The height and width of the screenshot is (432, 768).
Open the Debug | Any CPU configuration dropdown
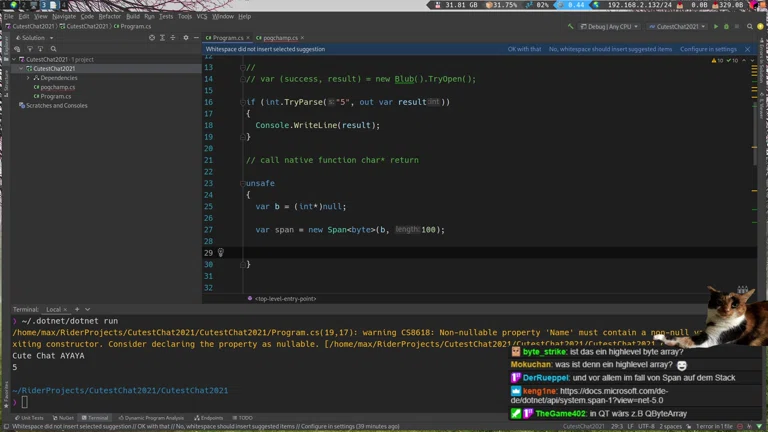point(609,26)
